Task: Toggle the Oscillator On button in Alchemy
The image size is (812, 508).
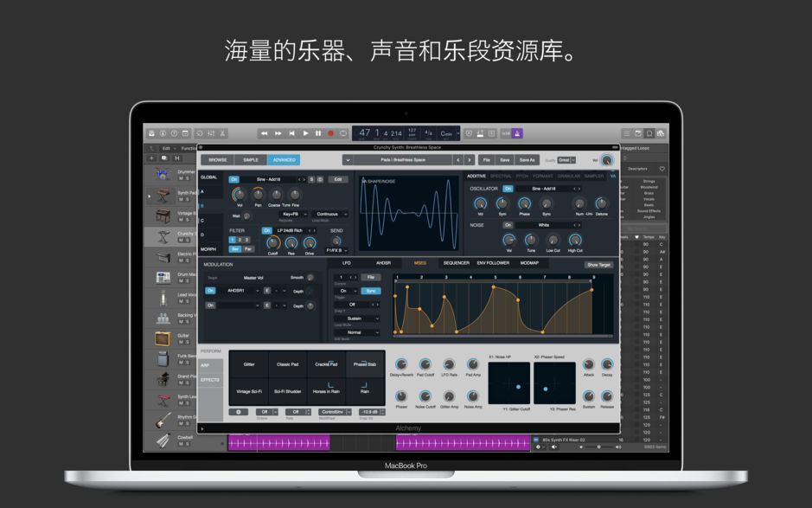Action: tap(508, 189)
